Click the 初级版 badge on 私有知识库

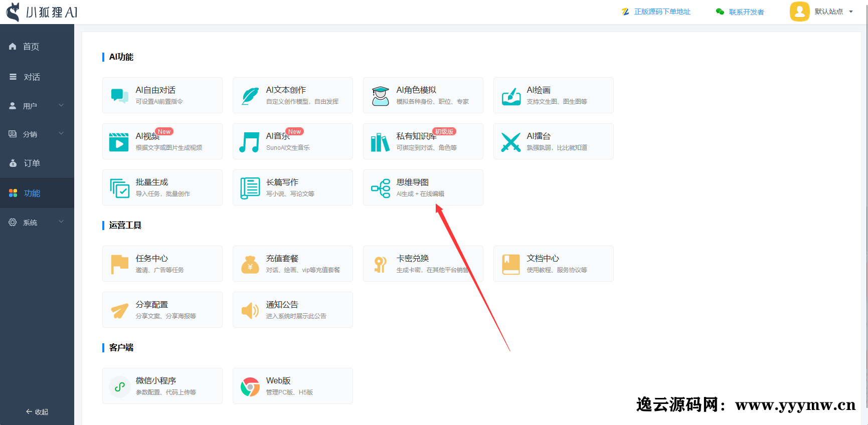coord(444,132)
